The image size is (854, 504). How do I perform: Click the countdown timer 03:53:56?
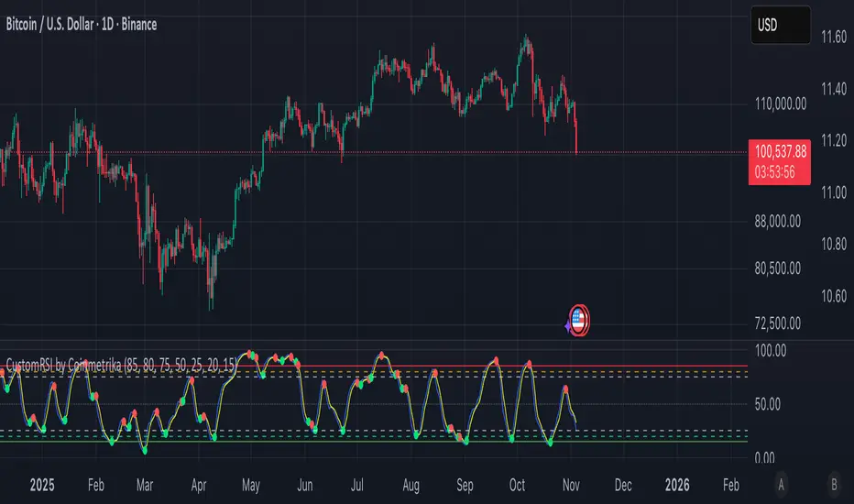tap(774, 172)
